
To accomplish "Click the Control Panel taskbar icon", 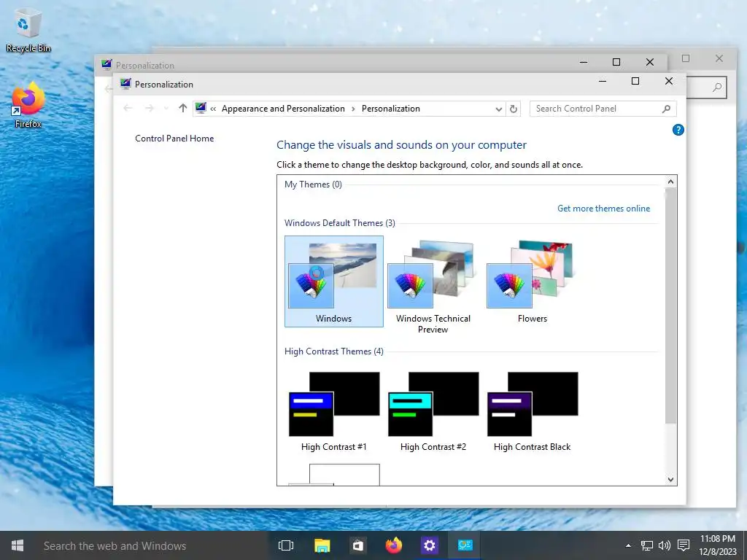I will point(465,545).
